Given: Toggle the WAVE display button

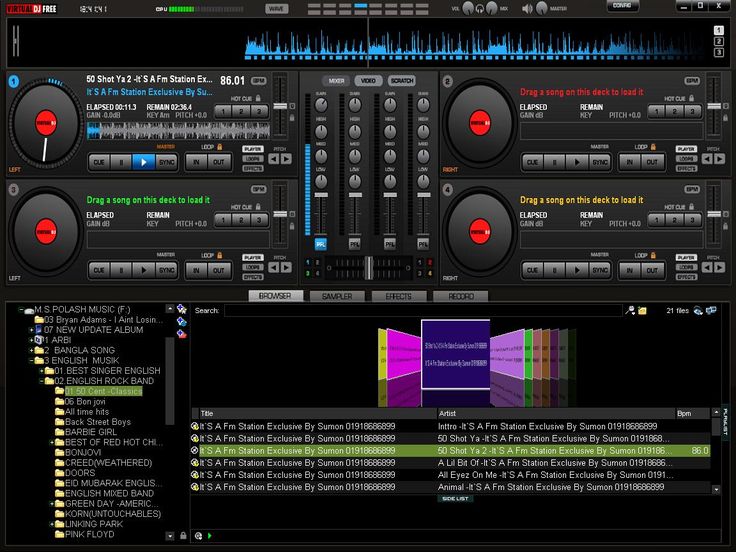Looking at the screenshot, I should (277, 8).
